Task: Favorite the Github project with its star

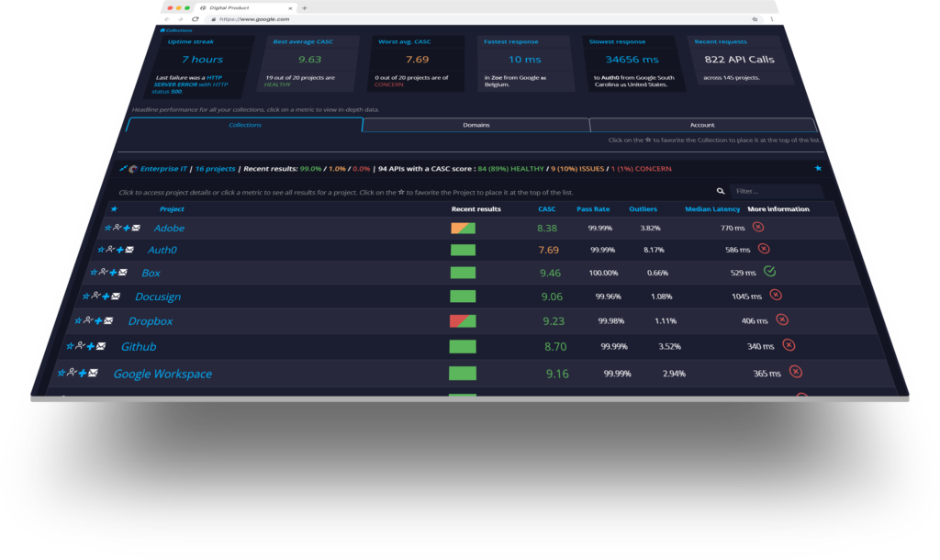Action: coord(70,346)
